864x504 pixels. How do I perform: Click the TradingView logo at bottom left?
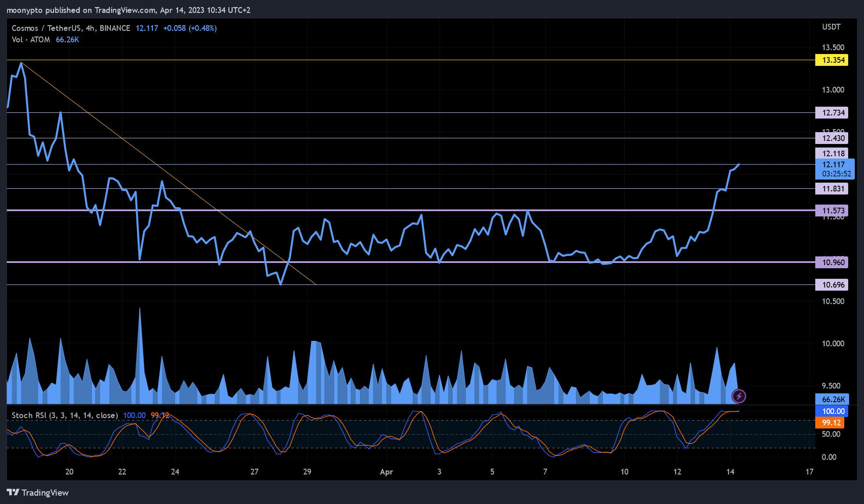38,493
